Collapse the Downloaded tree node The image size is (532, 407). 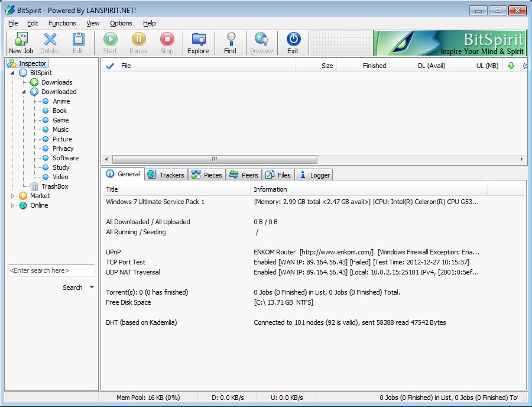click(x=24, y=92)
